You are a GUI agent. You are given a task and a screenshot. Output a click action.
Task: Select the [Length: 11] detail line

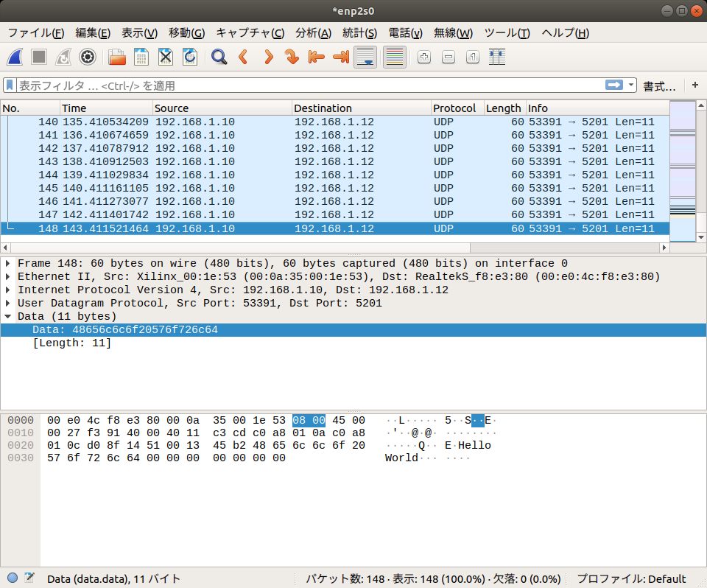(x=353, y=343)
